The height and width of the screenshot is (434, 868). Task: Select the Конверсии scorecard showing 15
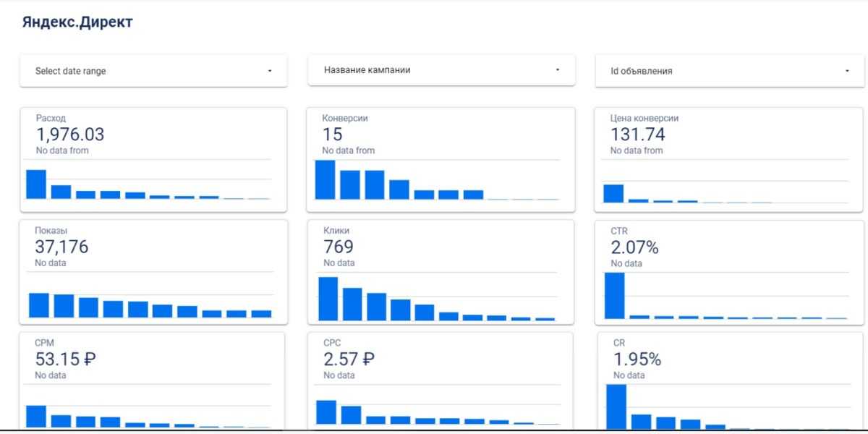[x=333, y=135]
